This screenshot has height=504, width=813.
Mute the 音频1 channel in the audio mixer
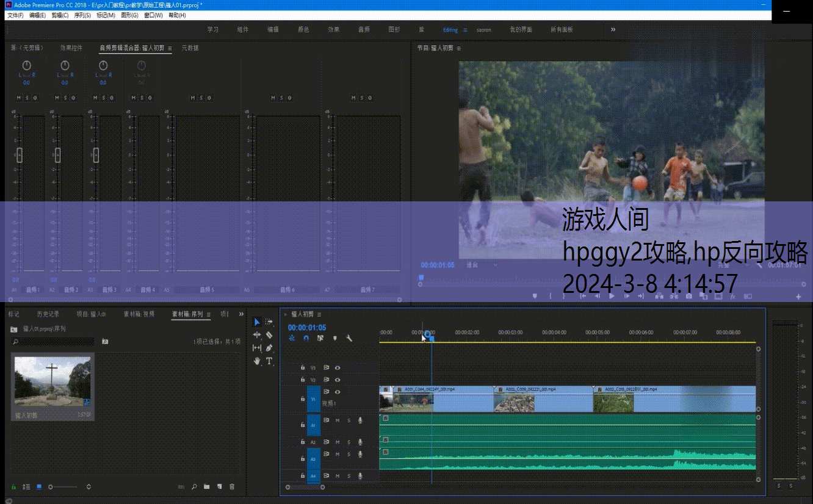tap(19, 98)
